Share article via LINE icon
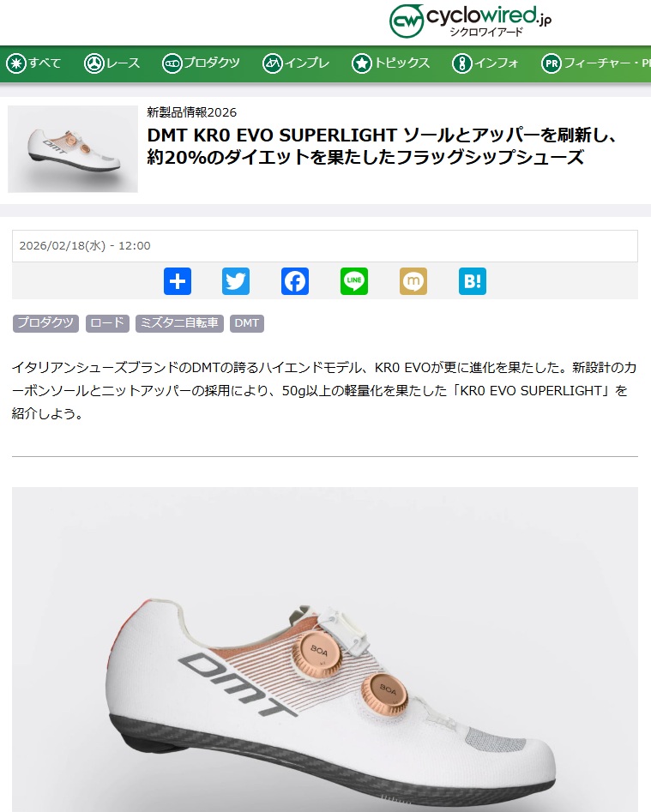The height and width of the screenshot is (812, 651). pos(354,281)
